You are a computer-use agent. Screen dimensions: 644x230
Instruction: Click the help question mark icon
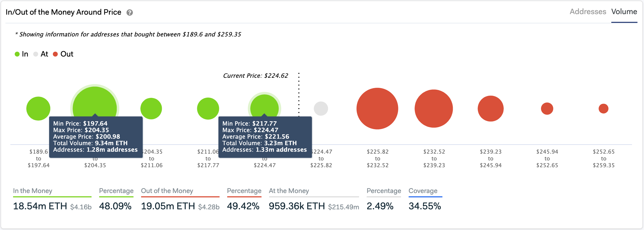click(x=130, y=12)
